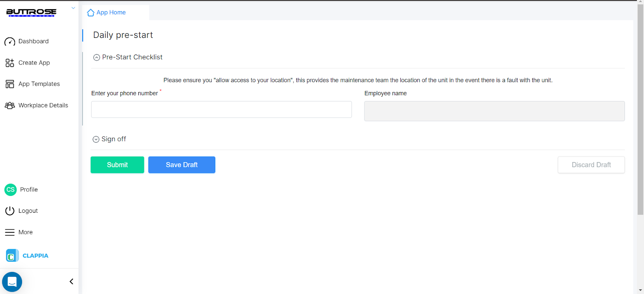This screenshot has height=294, width=644.
Task: Click the Workplace Details people icon
Action: pos(10,105)
